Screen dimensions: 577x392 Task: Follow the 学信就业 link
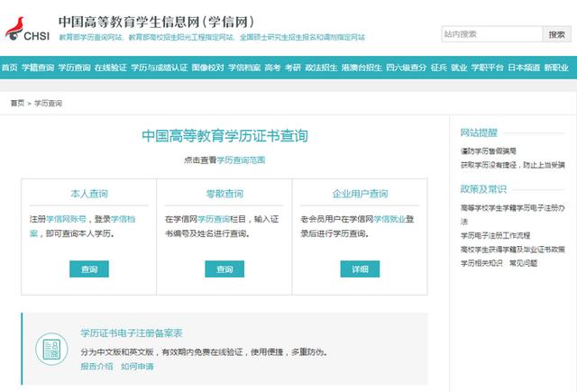pos(389,218)
